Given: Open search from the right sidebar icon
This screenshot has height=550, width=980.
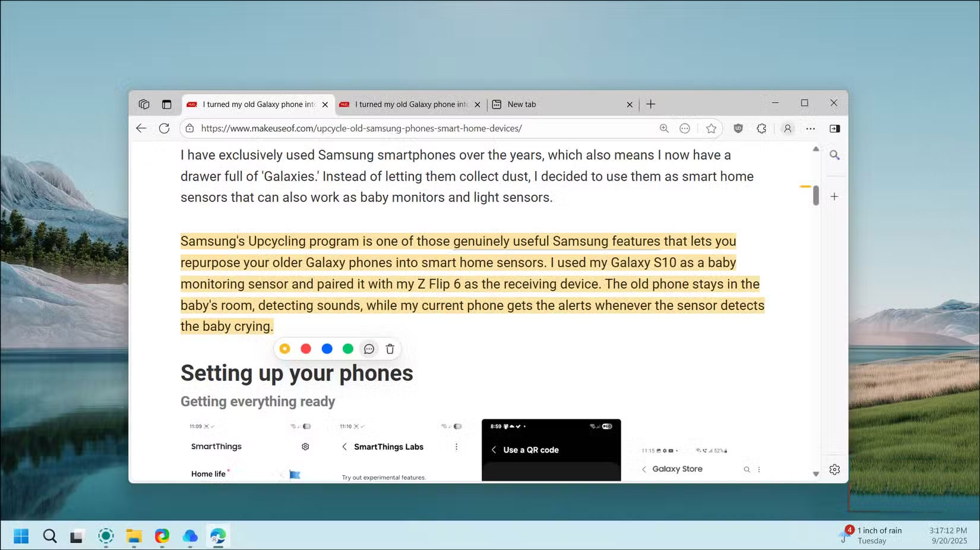Looking at the screenshot, I should pos(835,155).
